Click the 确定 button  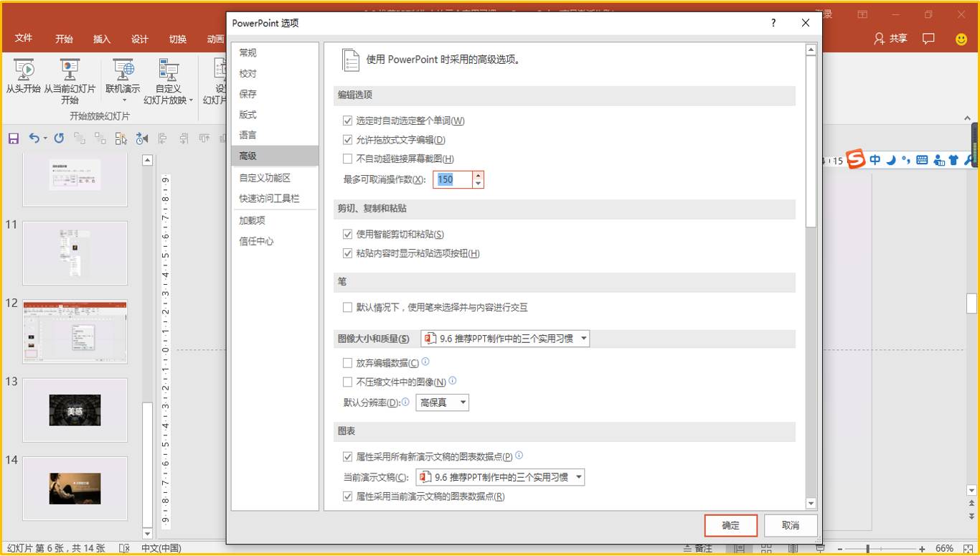[x=731, y=525]
